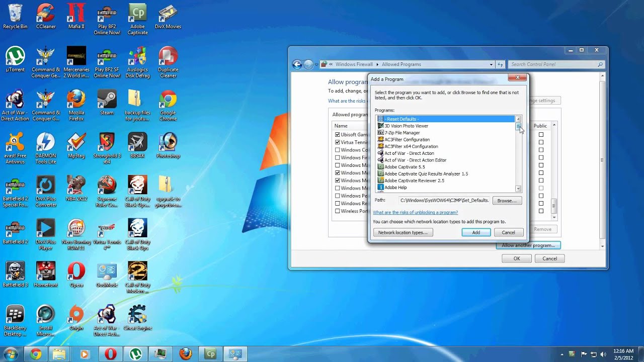
Task: Cancel the Add a Program dialog
Action: (x=508, y=232)
